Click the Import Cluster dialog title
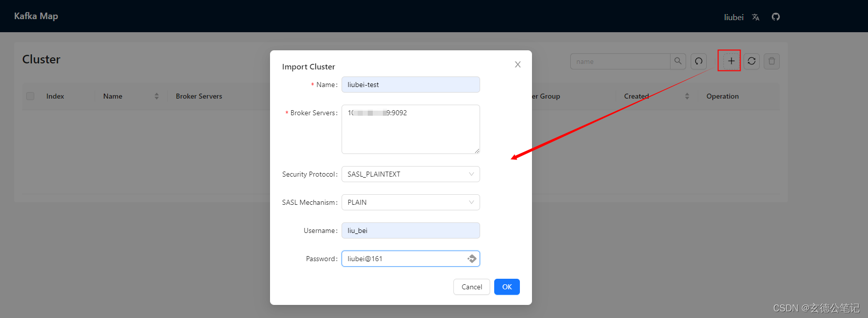This screenshot has width=868, height=318. (x=308, y=66)
